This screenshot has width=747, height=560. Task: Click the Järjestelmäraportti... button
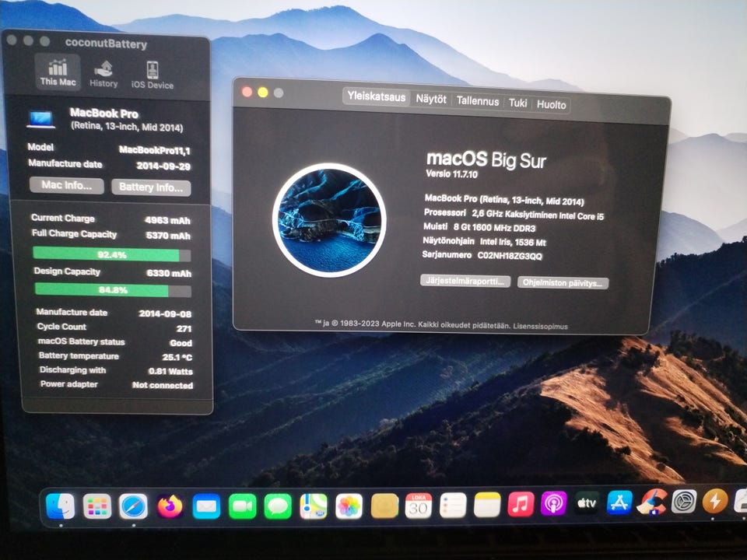[465, 281]
